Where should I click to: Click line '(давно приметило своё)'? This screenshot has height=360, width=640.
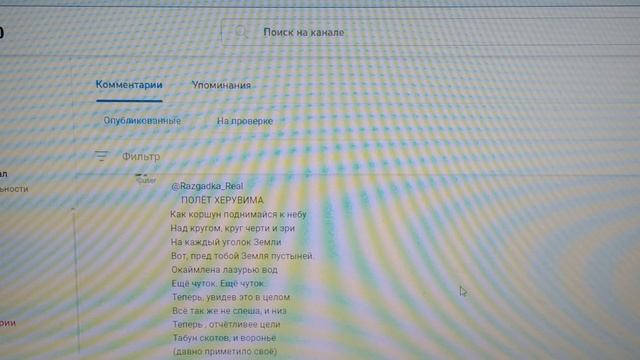pyautogui.click(x=225, y=351)
